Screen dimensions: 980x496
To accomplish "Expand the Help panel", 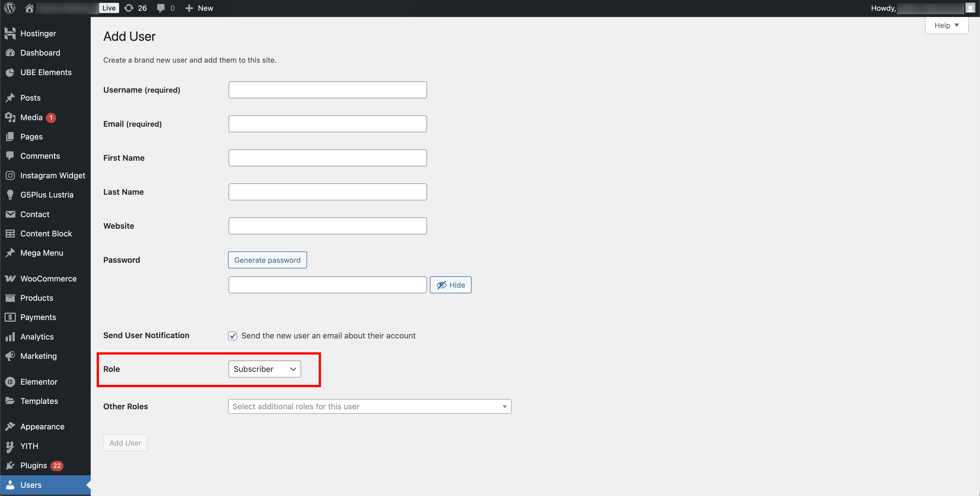I will pyautogui.click(x=946, y=25).
